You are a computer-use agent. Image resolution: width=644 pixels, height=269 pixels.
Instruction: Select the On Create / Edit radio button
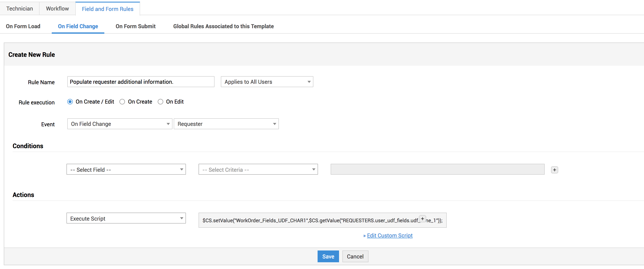click(x=70, y=102)
